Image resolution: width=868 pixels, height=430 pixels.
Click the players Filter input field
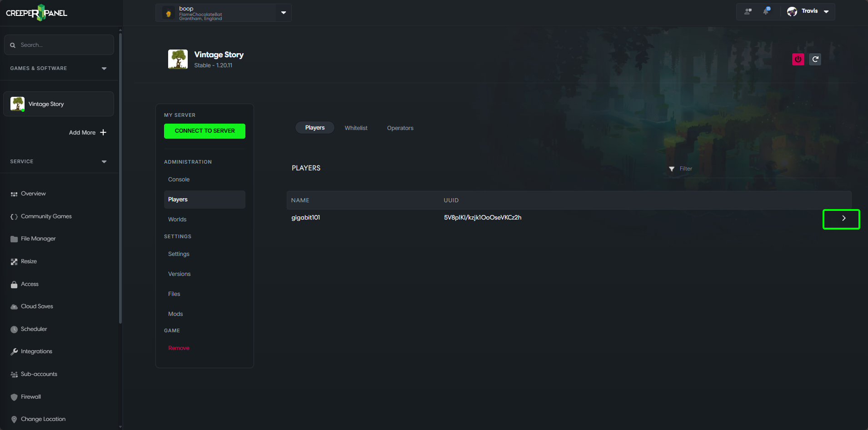(754, 169)
